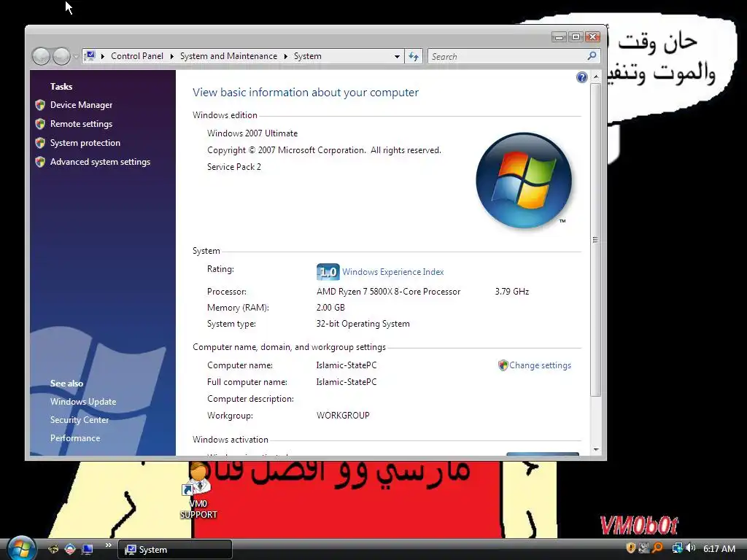
Task: Click the System and Maintenance breadcrumb
Action: coord(228,56)
